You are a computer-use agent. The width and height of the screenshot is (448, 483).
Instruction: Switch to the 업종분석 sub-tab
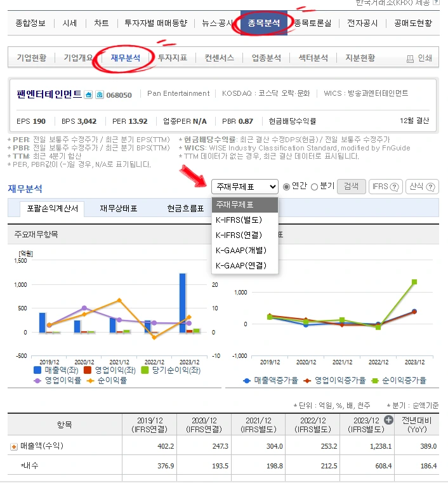tap(267, 58)
